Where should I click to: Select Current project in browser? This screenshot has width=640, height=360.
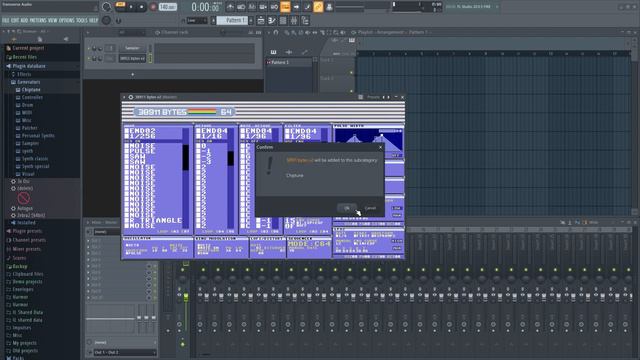tap(28, 48)
